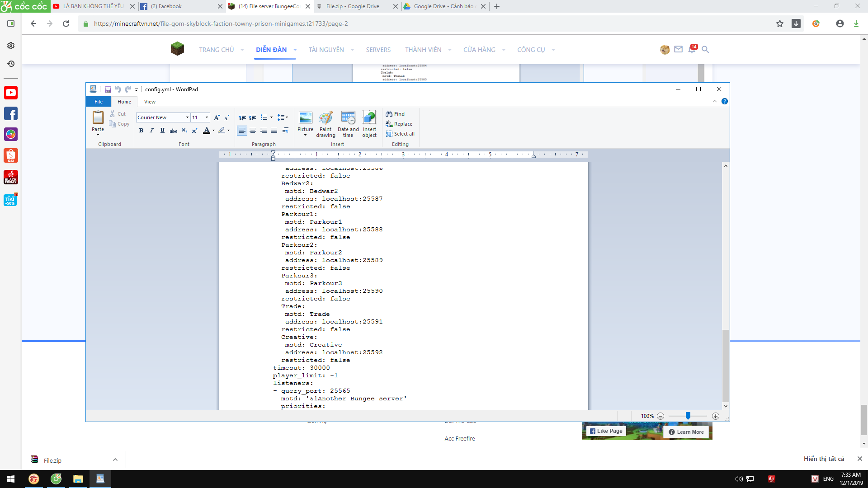Image resolution: width=868 pixels, height=488 pixels.
Task: Click the Paste clipboard icon
Action: pyautogui.click(x=98, y=118)
